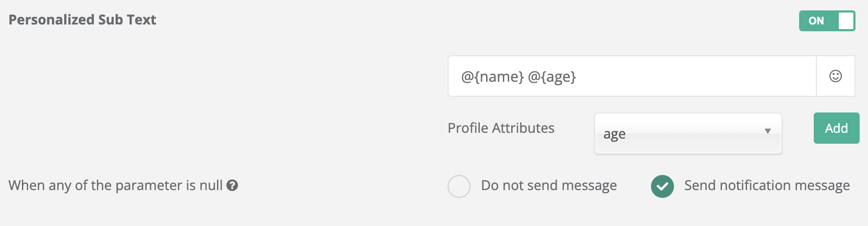Choose the Send notification message radio button
The width and height of the screenshot is (868, 226).
662,186
